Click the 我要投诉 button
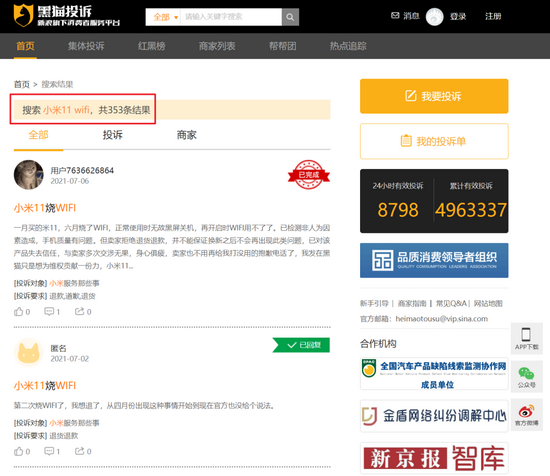Image resolution: width=550 pixels, height=476 pixels. (434, 96)
